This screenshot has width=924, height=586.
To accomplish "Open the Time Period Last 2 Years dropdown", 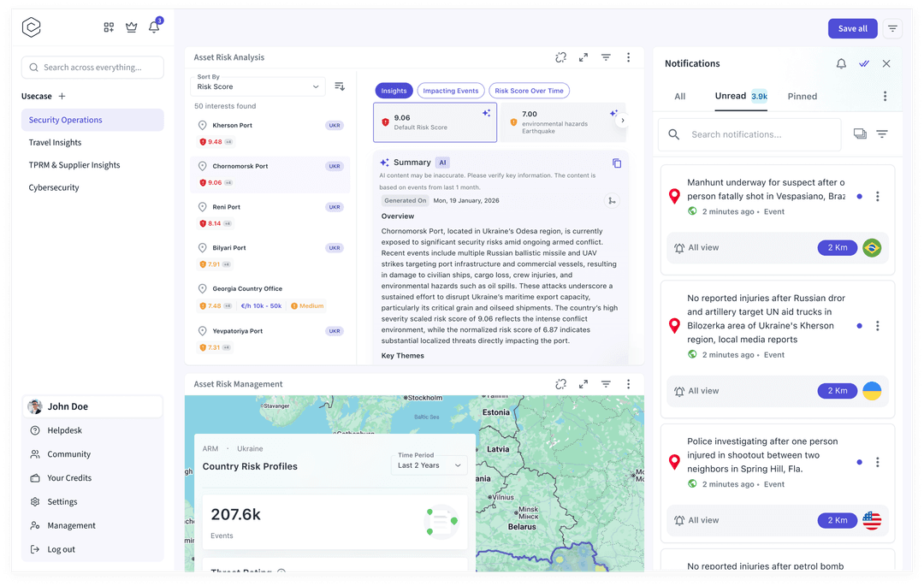I will (429, 465).
